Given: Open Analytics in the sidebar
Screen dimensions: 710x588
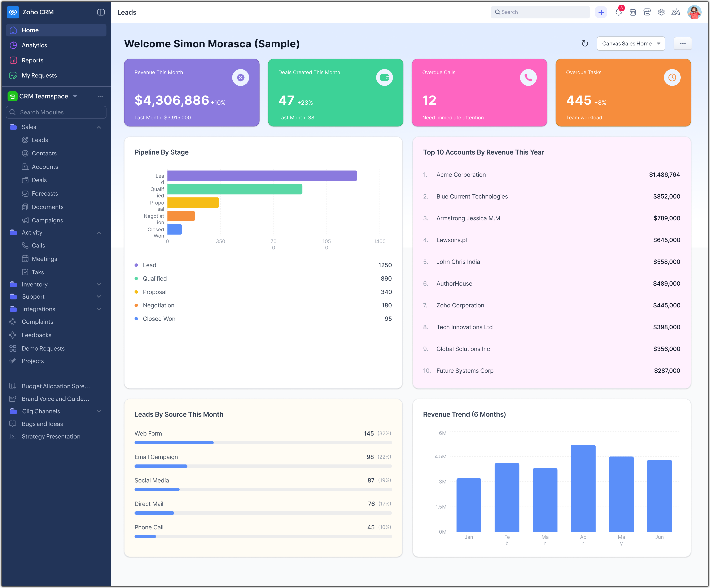Looking at the screenshot, I should pos(34,45).
